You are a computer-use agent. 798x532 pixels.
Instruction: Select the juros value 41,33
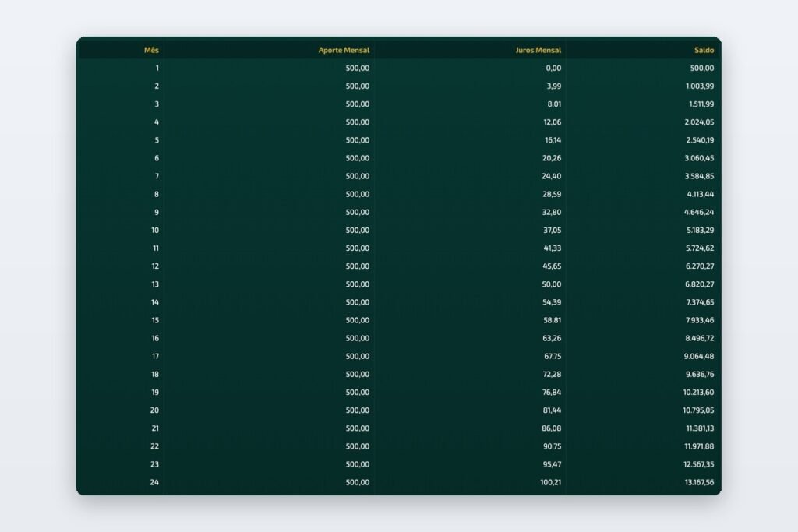[553, 248]
